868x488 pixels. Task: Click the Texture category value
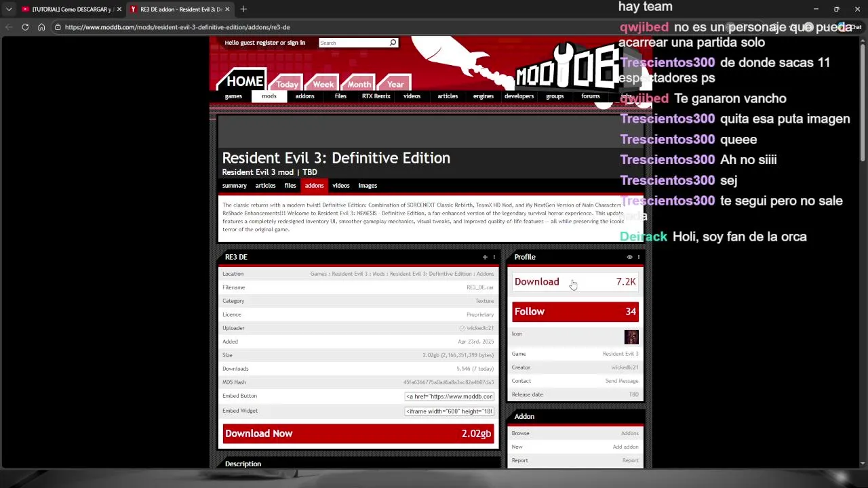484,301
